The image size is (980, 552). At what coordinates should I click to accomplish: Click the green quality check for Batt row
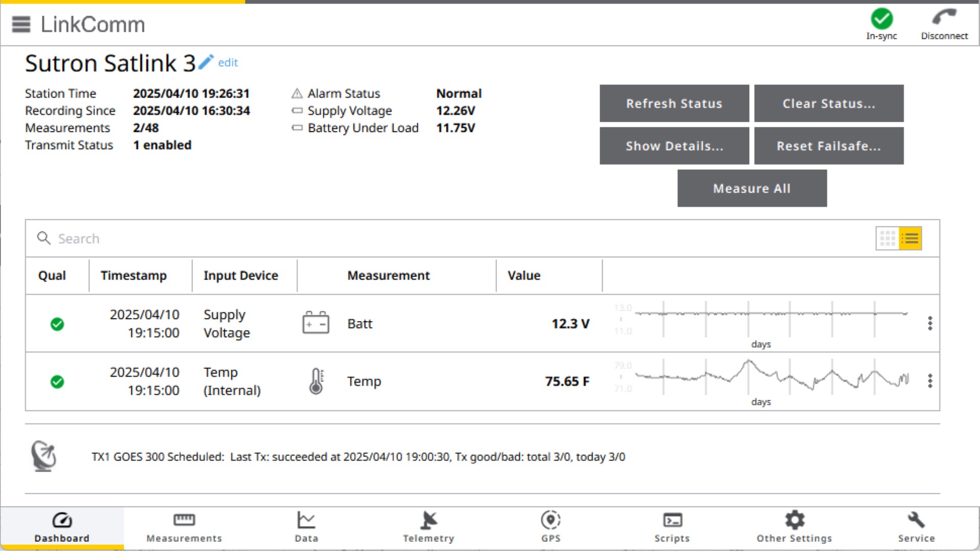point(57,324)
